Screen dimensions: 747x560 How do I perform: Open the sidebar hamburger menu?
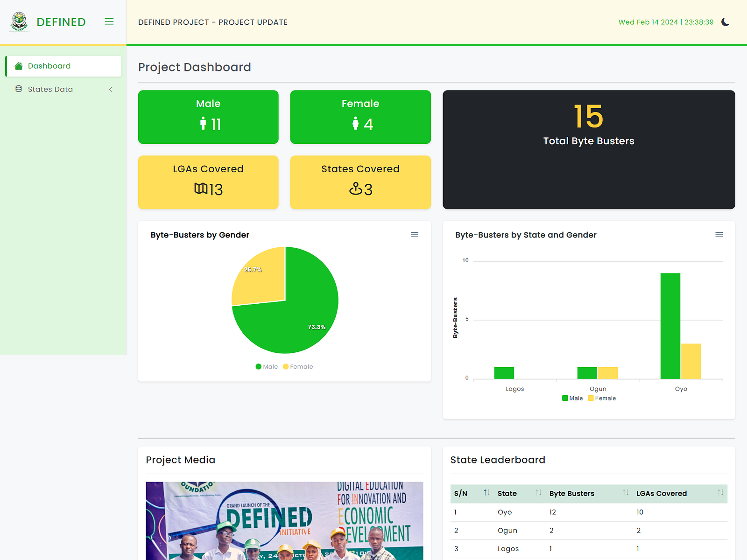pos(109,21)
